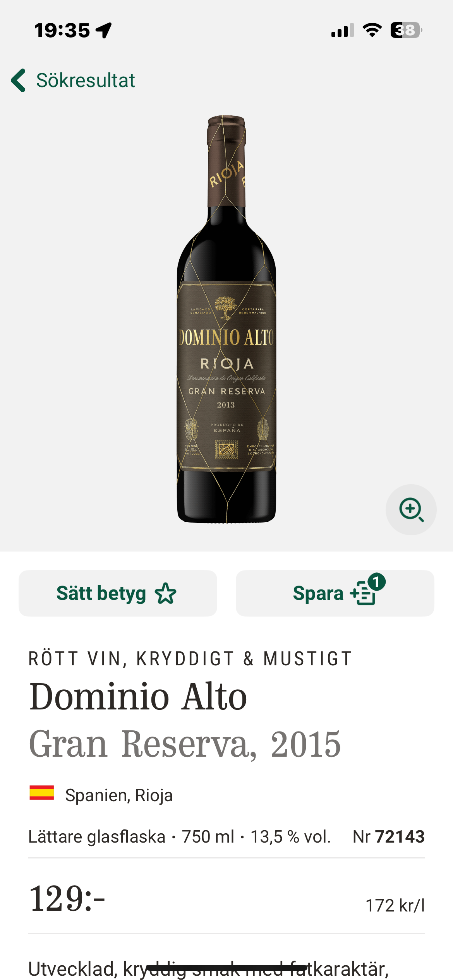Tap the cellular signal bars

click(343, 30)
